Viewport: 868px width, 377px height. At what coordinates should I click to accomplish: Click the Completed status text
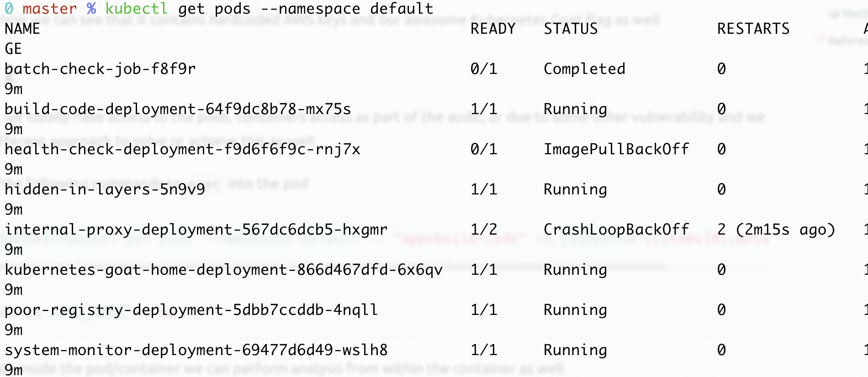coord(584,69)
